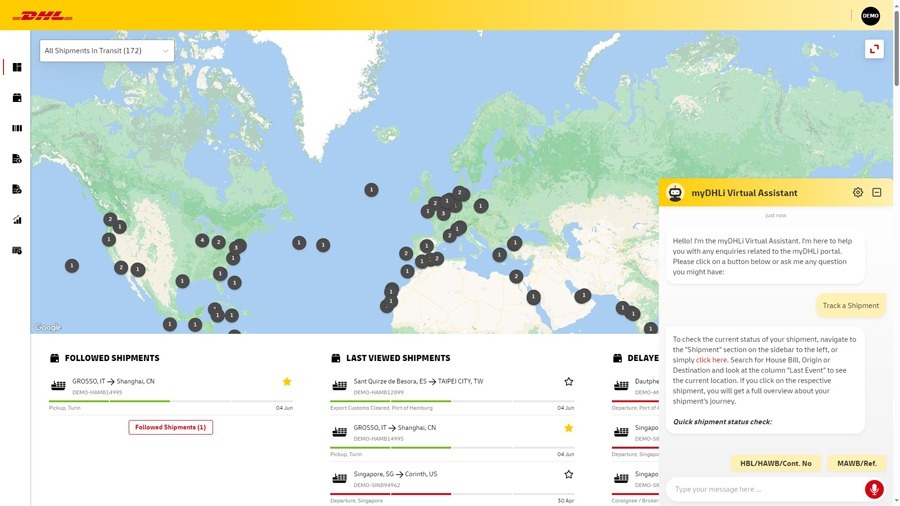This screenshot has height=506, width=900.
Task: Open the package box sidebar menu item
Action: pos(17,98)
